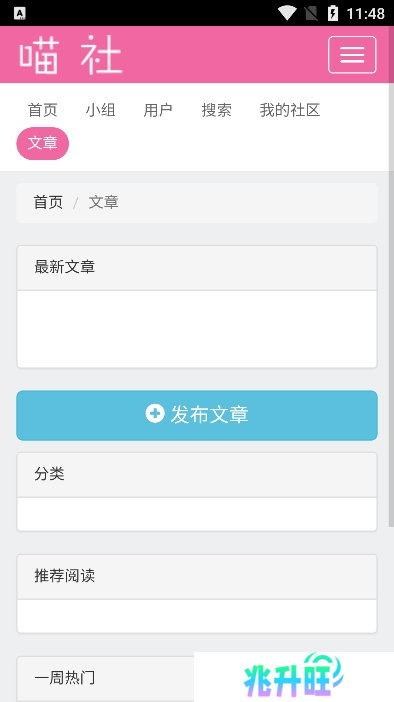This screenshot has height=702, width=394.
Task: Click the 发布文章 button
Action: (x=197, y=415)
